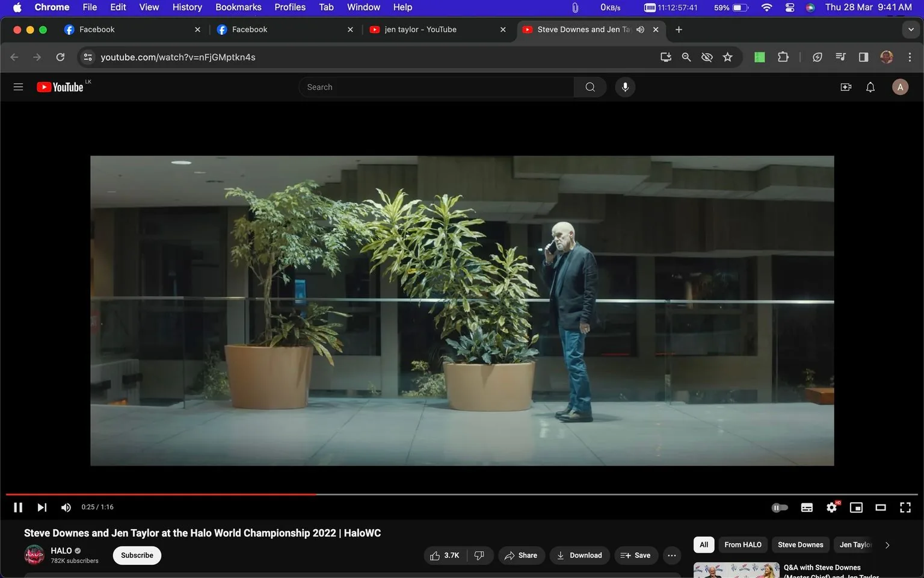The width and height of the screenshot is (924, 578).
Task: Open YouTube notifications bell
Action: [870, 87]
